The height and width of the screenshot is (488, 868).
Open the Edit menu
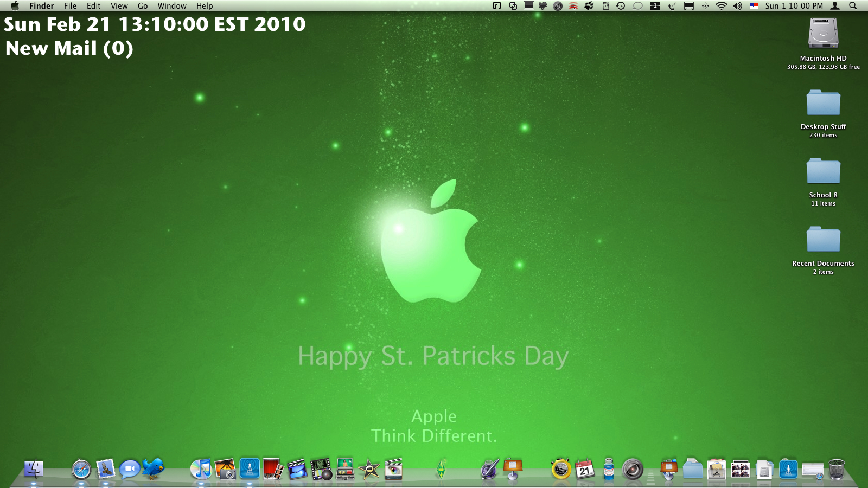[94, 5]
